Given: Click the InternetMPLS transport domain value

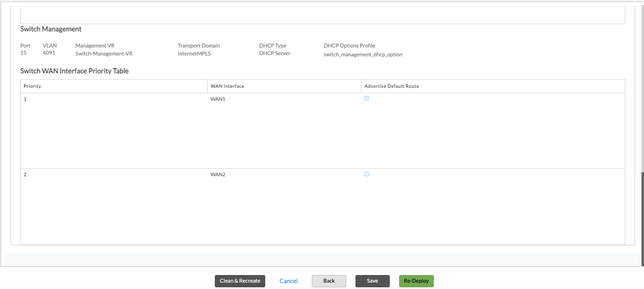Looking at the screenshot, I should 194,53.
